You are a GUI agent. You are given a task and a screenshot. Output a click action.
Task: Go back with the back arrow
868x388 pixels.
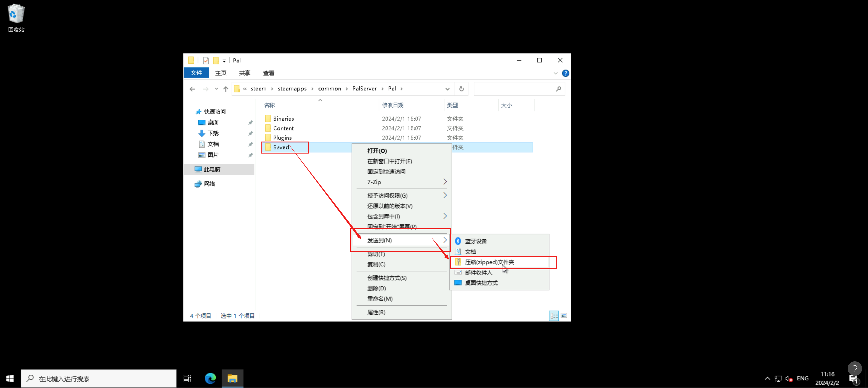(x=192, y=89)
